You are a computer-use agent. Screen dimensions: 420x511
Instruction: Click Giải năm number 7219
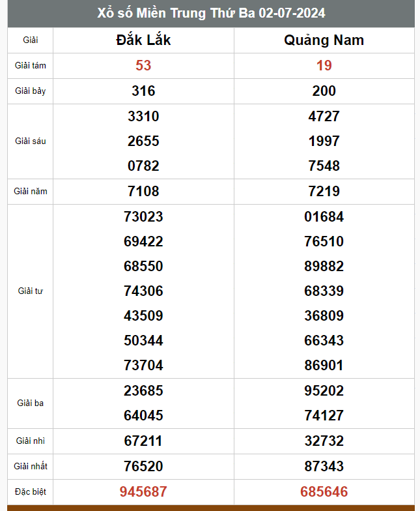[324, 192]
